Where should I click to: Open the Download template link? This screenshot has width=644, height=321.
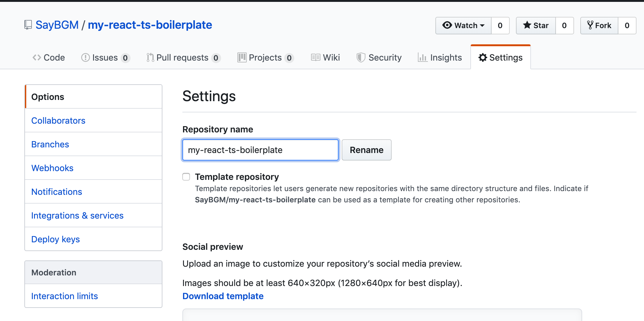pyautogui.click(x=223, y=296)
